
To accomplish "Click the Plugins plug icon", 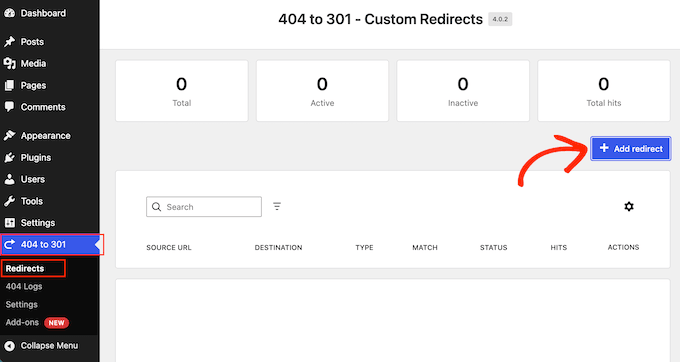I will coord(9,157).
